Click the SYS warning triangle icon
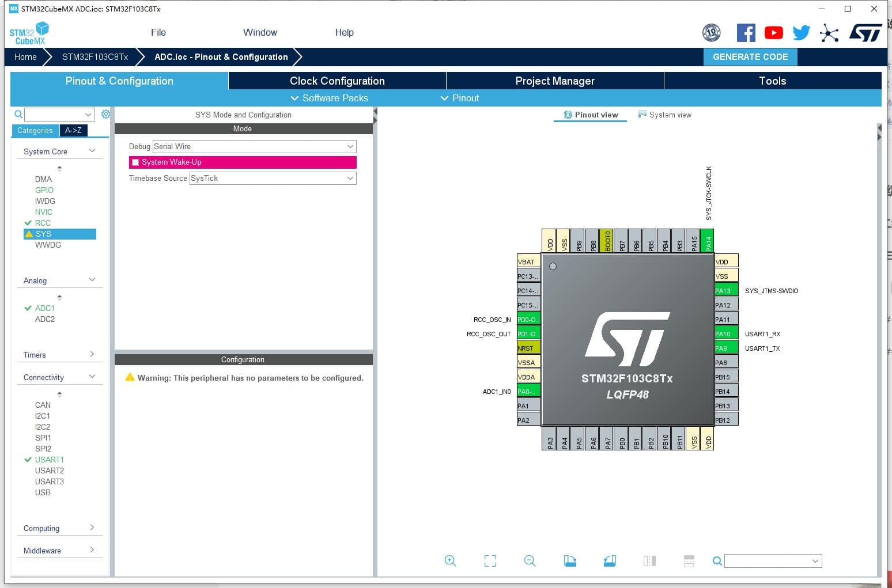The width and height of the screenshot is (892, 588). [x=29, y=234]
